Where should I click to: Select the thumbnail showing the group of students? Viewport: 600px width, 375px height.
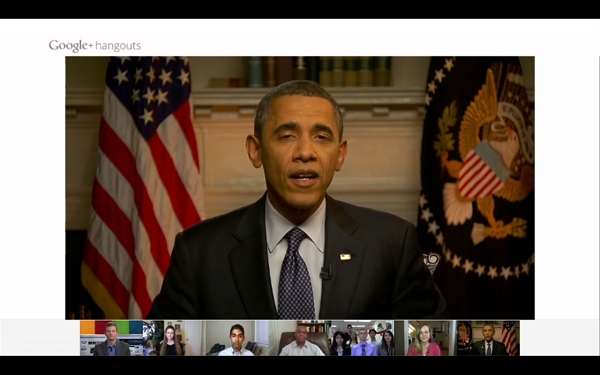362,338
